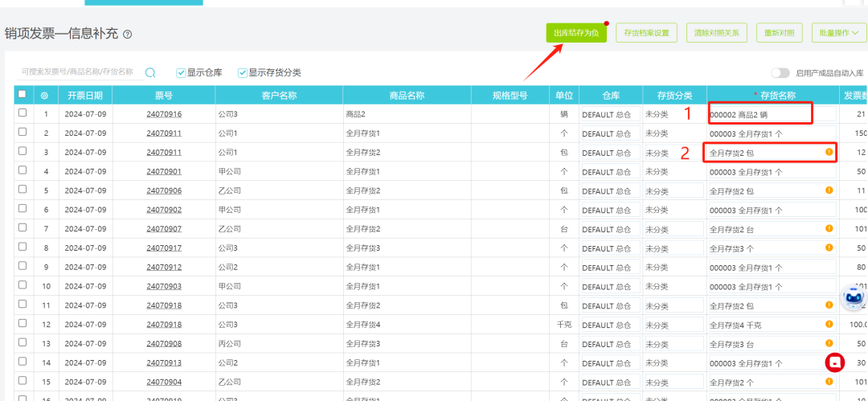Click the orange warning icon in row 3

[x=829, y=152]
